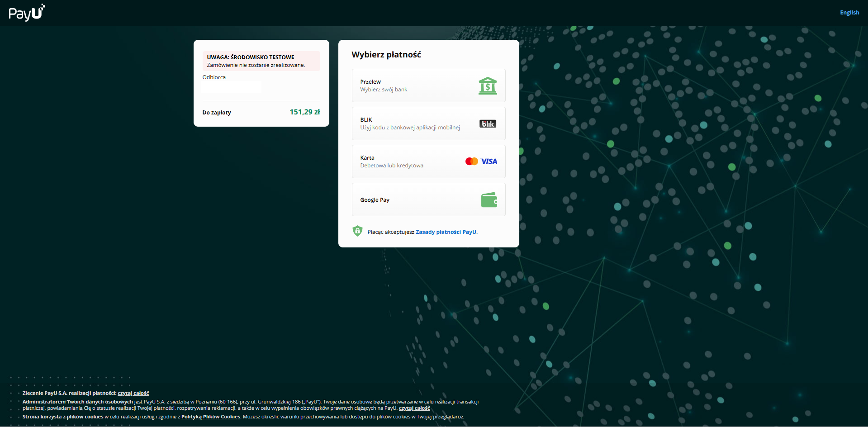The width and height of the screenshot is (868, 427).
Task: Click the 'Debetowa lub kredytowa' subtitle
Action: [x=392, y=166]
